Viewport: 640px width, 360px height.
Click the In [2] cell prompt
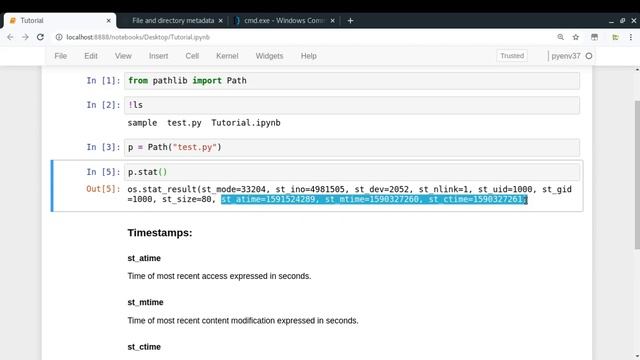coord(103,105)
